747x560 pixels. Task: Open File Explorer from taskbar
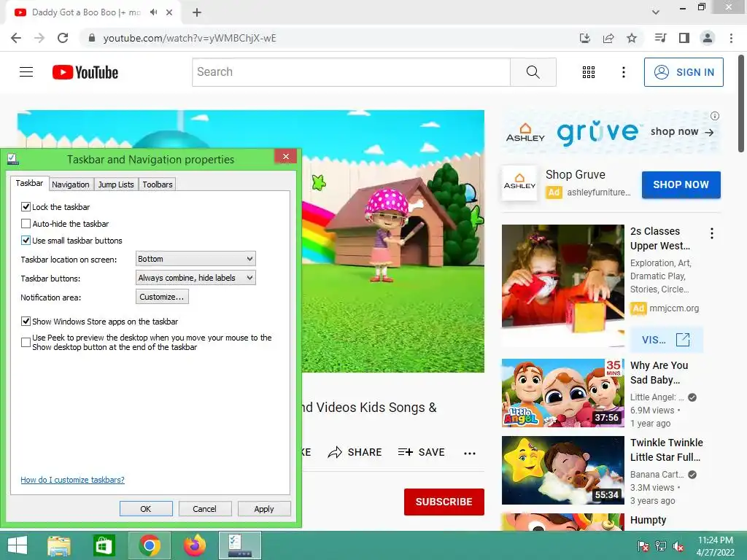pos(59,545)
